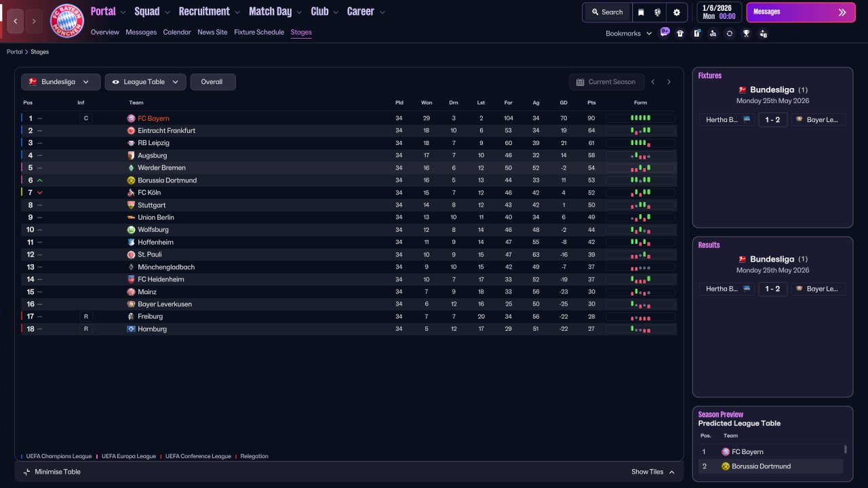Open the staff shortcut icon after the trophy
The image size is (868, 488).
point(763,33)
